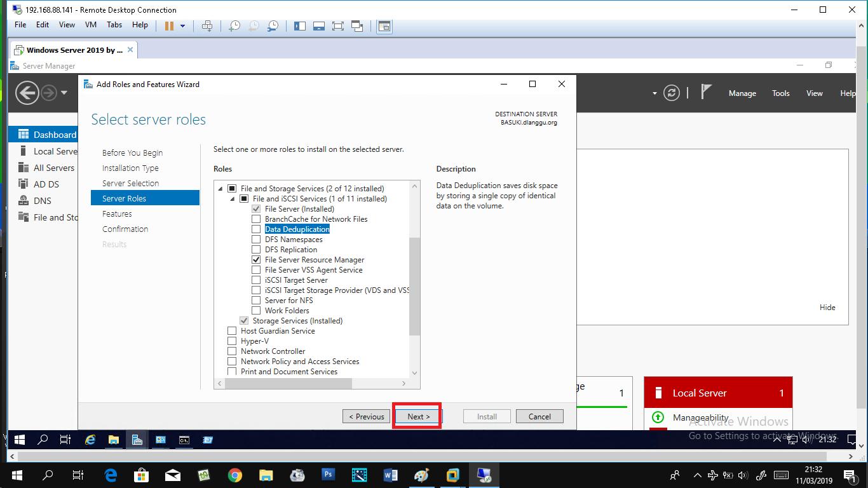The image size is (868, 488).
Task: Open the notifications flag in Server Manager
Action: (706, 92)
